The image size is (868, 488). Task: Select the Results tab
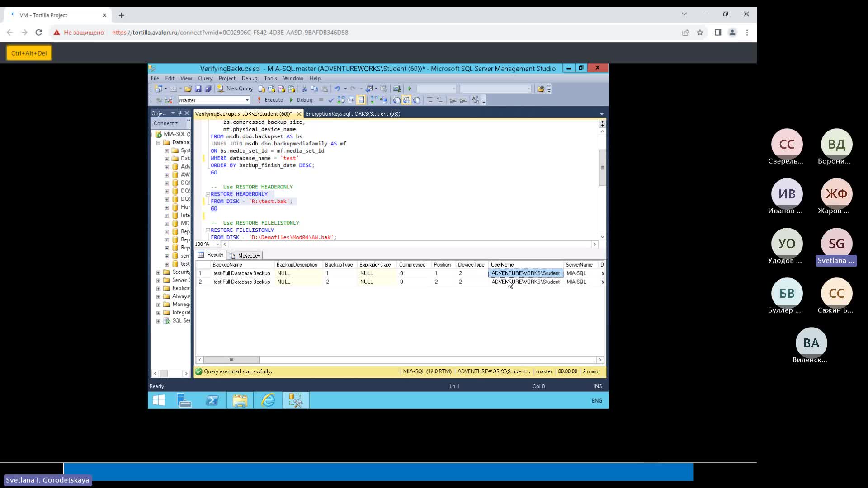211,255
